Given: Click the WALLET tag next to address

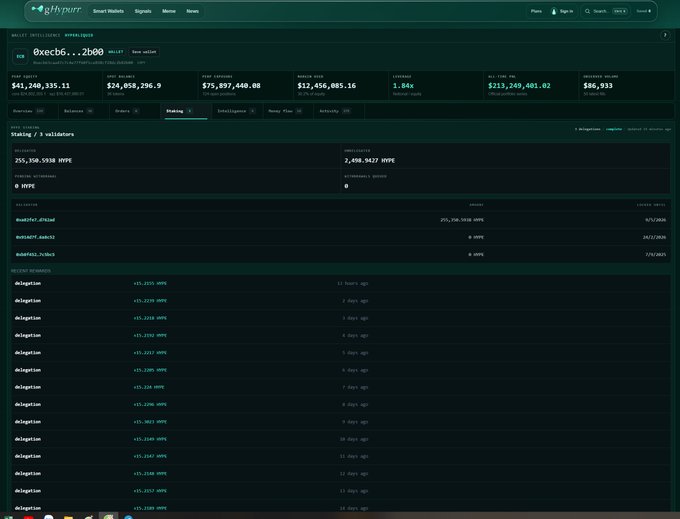Looking at the screenshot, I should point(115,52).
